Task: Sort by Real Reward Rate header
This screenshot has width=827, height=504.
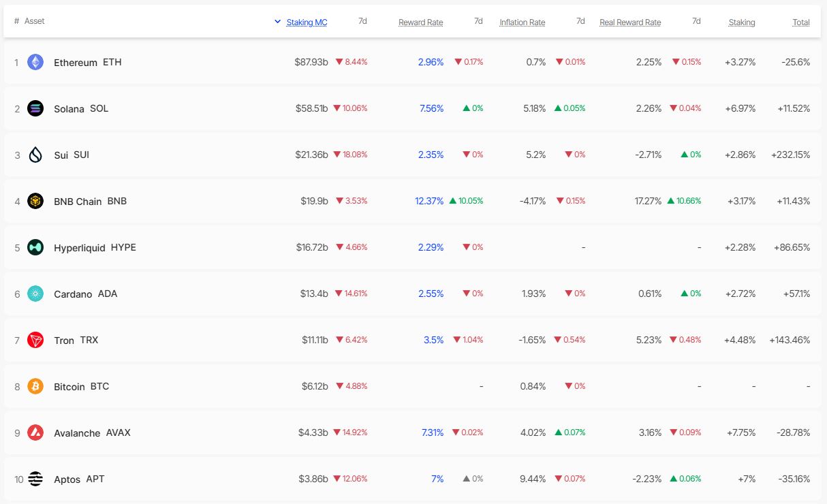Action: pos(630,22)
